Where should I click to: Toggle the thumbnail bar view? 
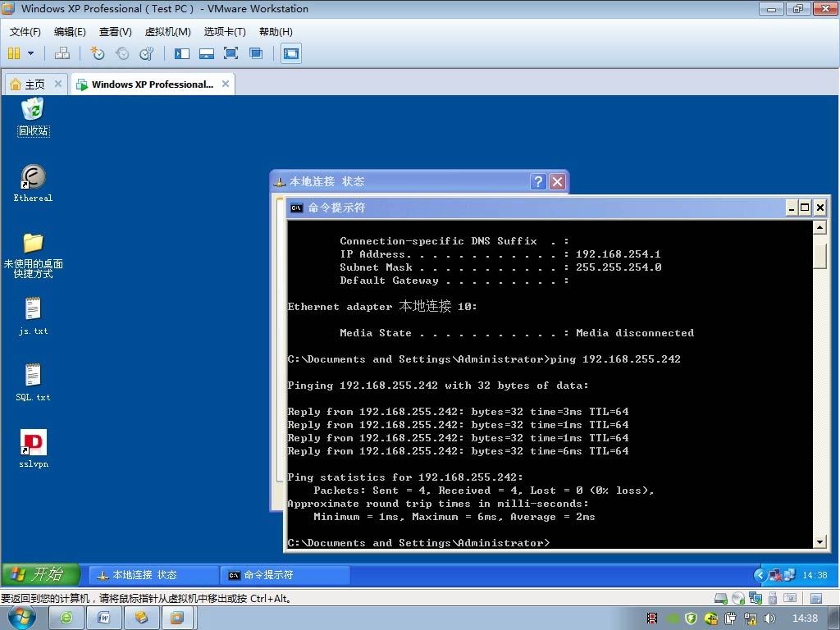tap(206, 53)
